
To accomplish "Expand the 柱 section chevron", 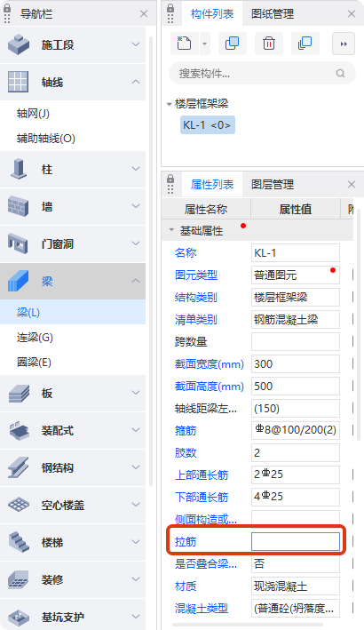I will [136, 169].
